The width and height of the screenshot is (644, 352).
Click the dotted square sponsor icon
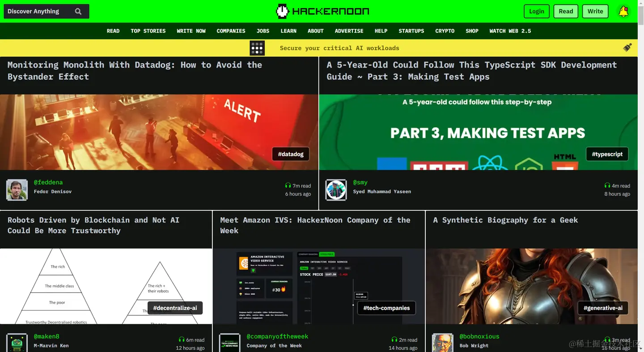click(x=257, y=48)
